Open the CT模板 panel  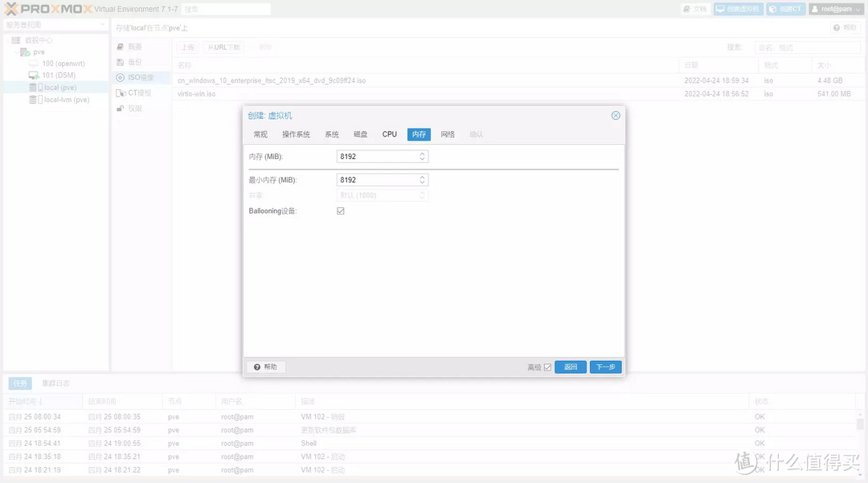pos(141,93)
